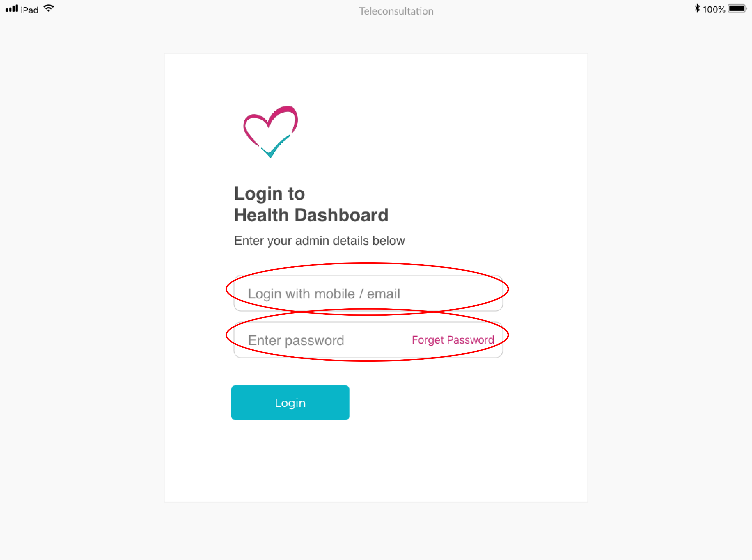Click "Enter your admin details below" text
Image resolution: width=752 pixels, height=560 pixels.
click(320, 241)
